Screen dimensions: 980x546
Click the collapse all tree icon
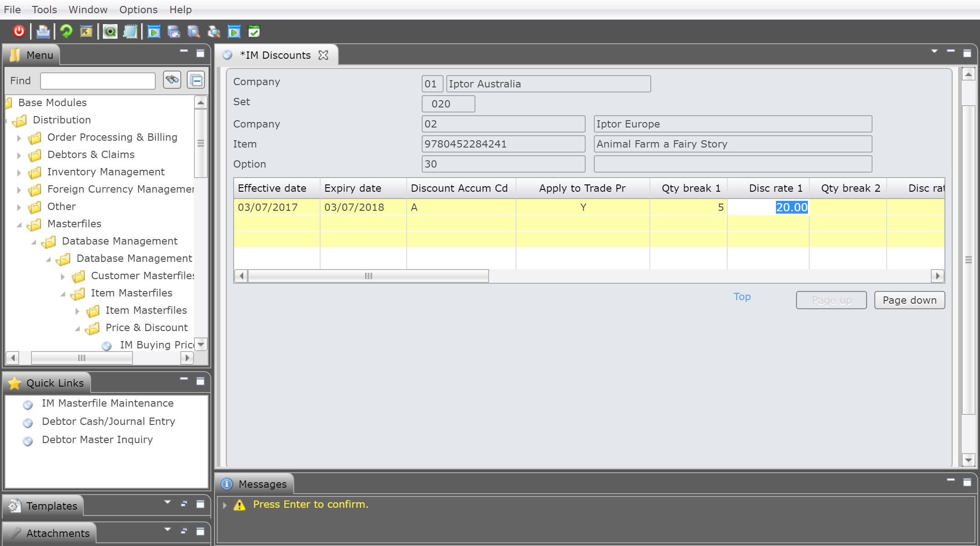(196, 80)
